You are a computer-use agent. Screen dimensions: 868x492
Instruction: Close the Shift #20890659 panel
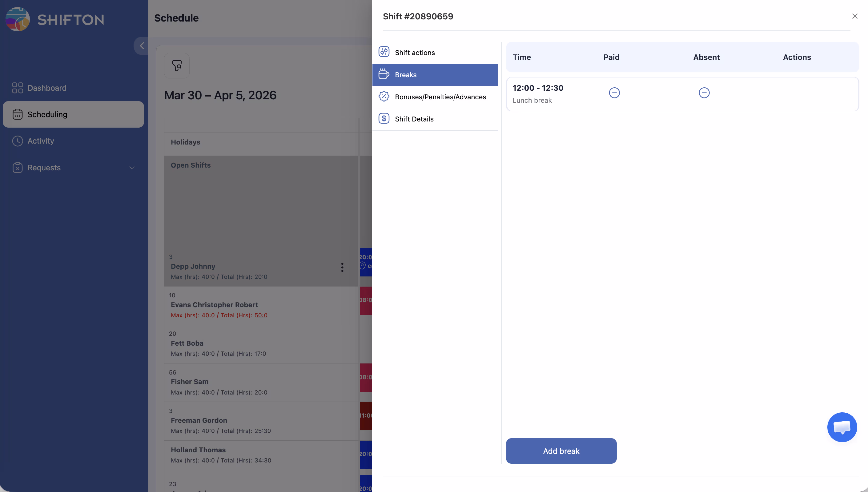854,16
